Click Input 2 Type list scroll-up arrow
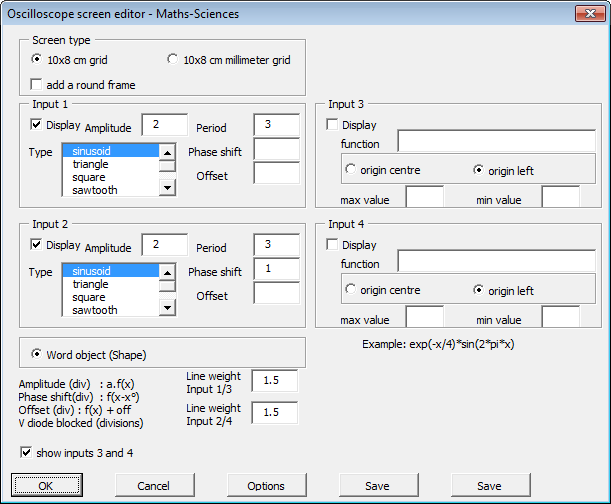 [167, 271]
